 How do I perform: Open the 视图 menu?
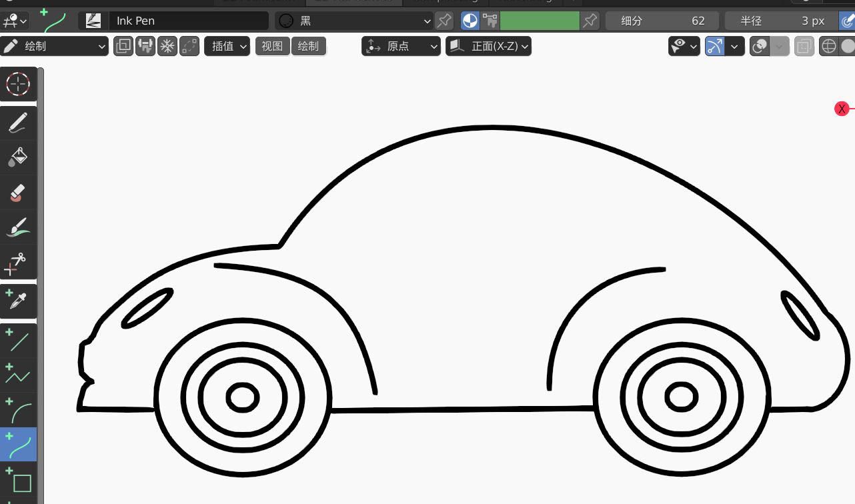coord(272,46)
